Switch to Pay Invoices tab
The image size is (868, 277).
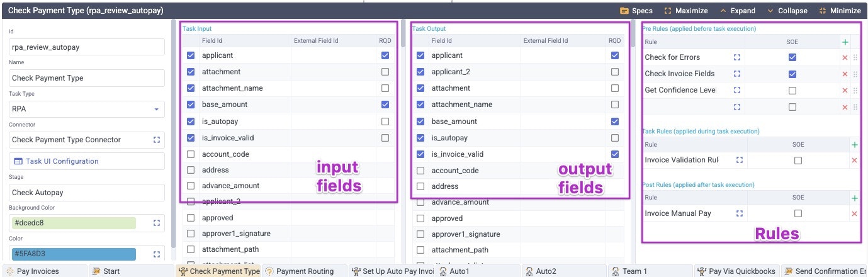[x=43, y=271]
